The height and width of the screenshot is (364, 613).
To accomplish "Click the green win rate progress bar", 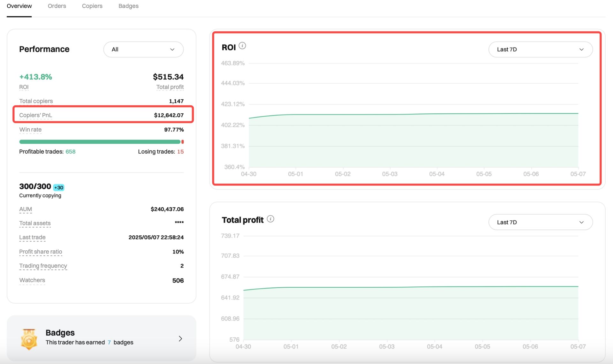I will tap(100, 142).
